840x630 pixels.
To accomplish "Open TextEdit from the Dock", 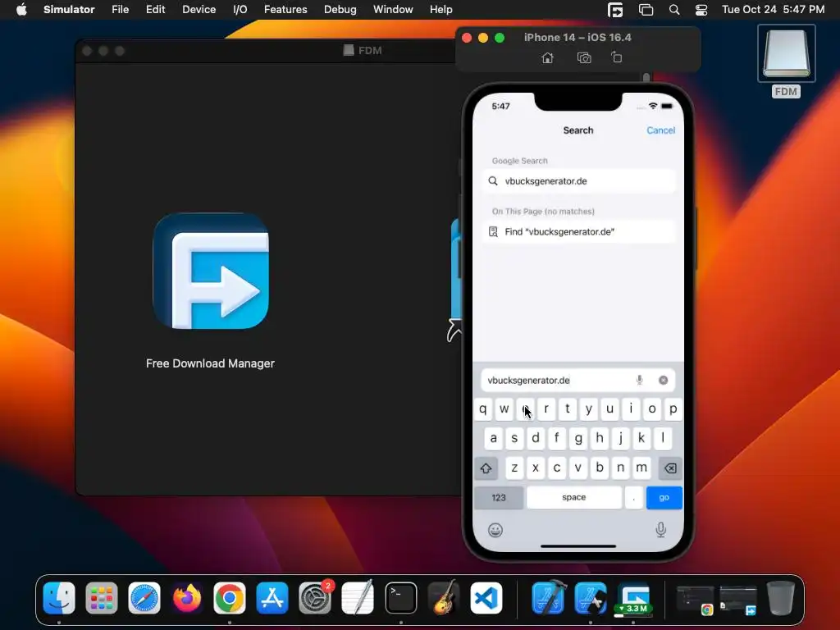I will click(358, 598).
